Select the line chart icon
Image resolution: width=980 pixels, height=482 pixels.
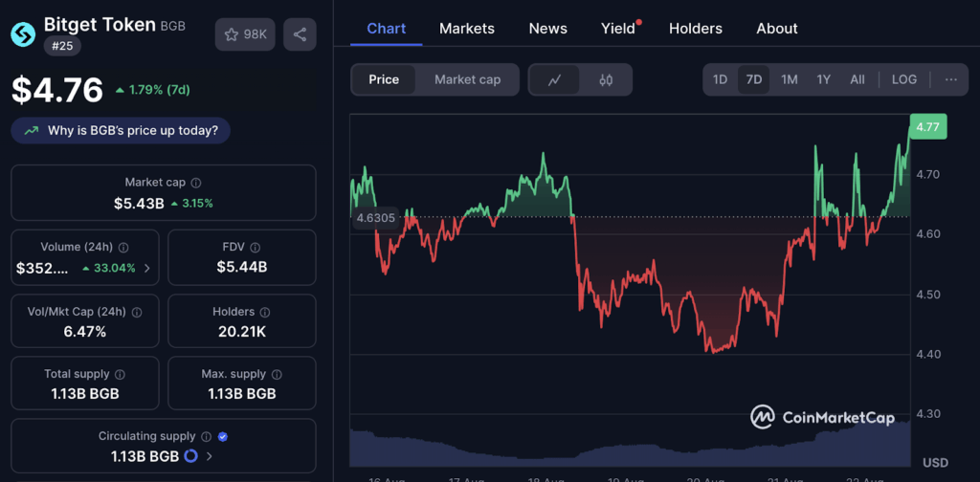pyautogui.click(x=554, y=79)
